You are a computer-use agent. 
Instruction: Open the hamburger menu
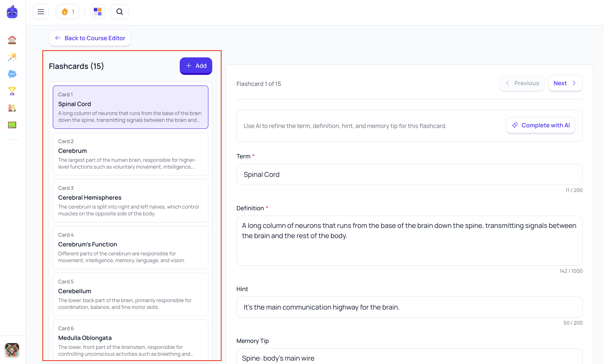(x=41, y=12)
